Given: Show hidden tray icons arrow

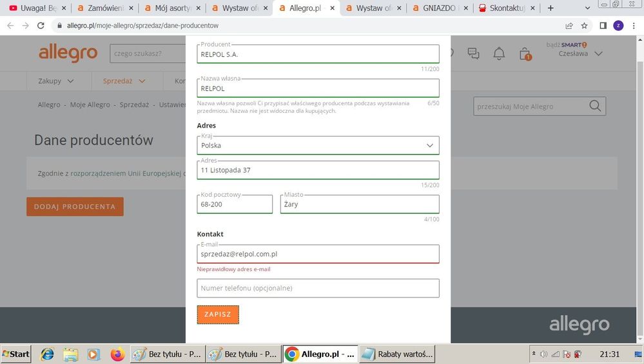Looking at the screenshot, I should click(534, 353).
